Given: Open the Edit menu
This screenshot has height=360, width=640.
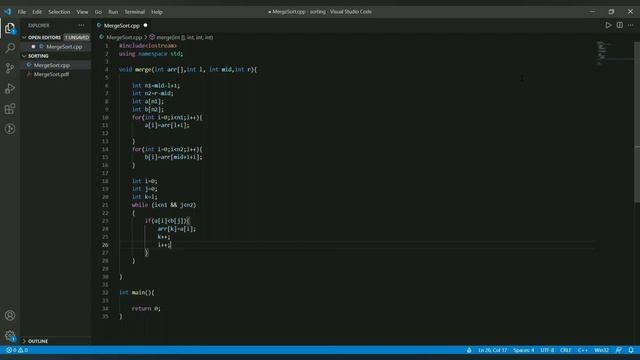Looking at the screenshot, I should pos(37,12).
